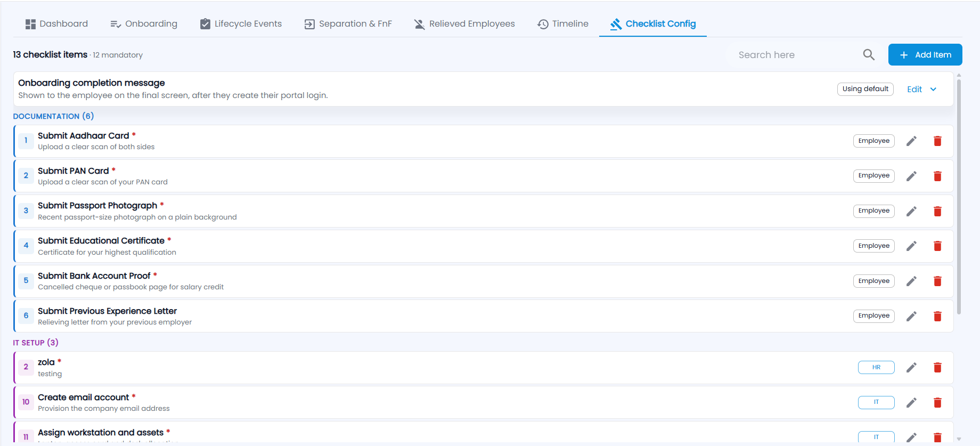Click Employee badge on Passport Photograph row
This screenshot has width=980, height=446.
click(x=874, y=211)
